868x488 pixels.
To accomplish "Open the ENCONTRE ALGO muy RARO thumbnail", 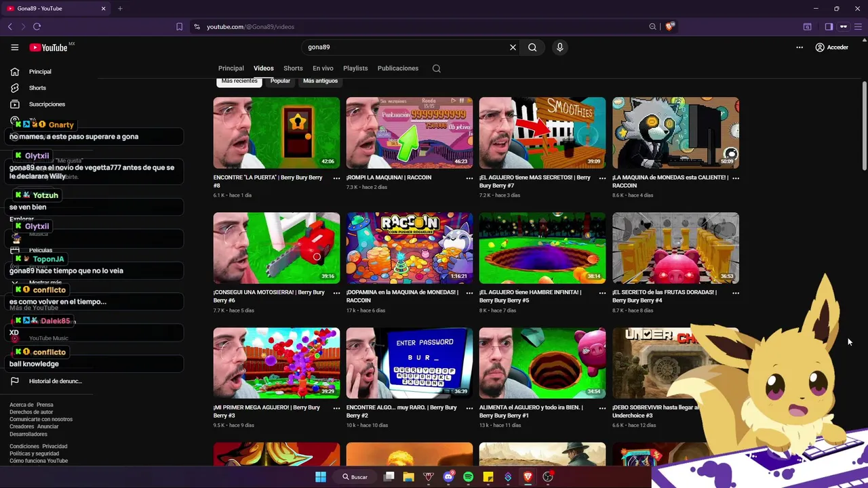I will pos(410,363).
